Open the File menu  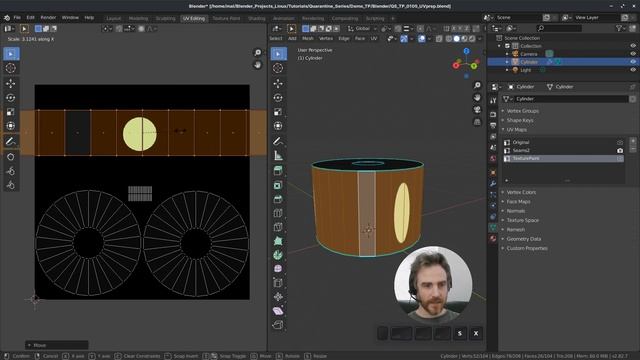[x=17, y=18]
